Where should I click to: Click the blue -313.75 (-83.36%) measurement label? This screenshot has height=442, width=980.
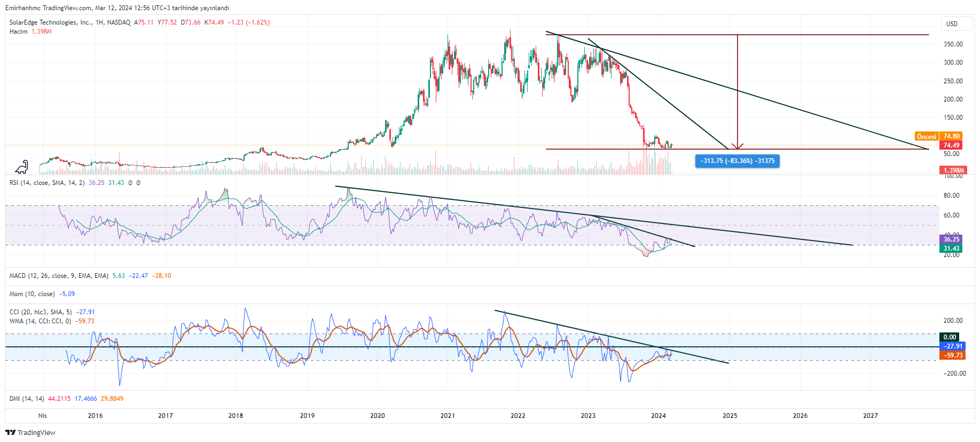(737, 161)
